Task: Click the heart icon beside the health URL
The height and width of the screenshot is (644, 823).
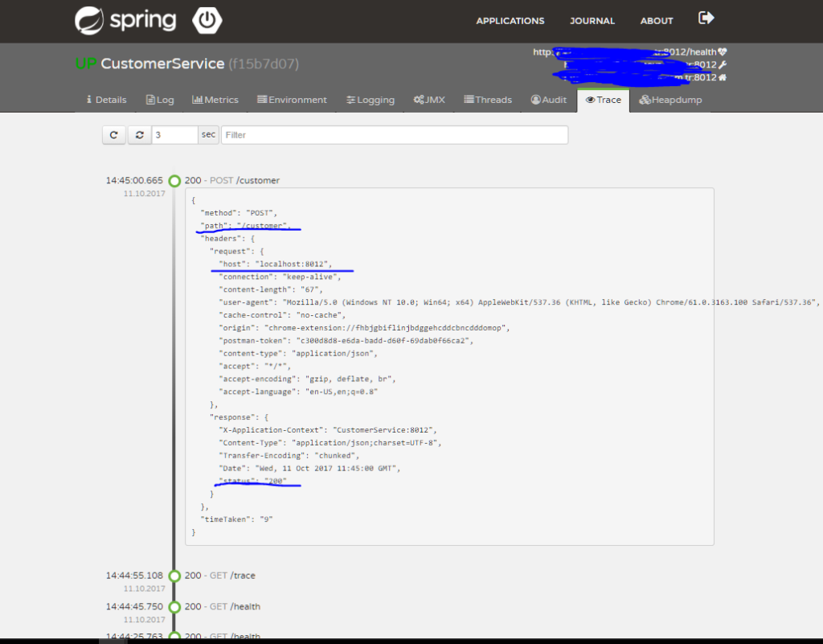Action: pos(723,51)
